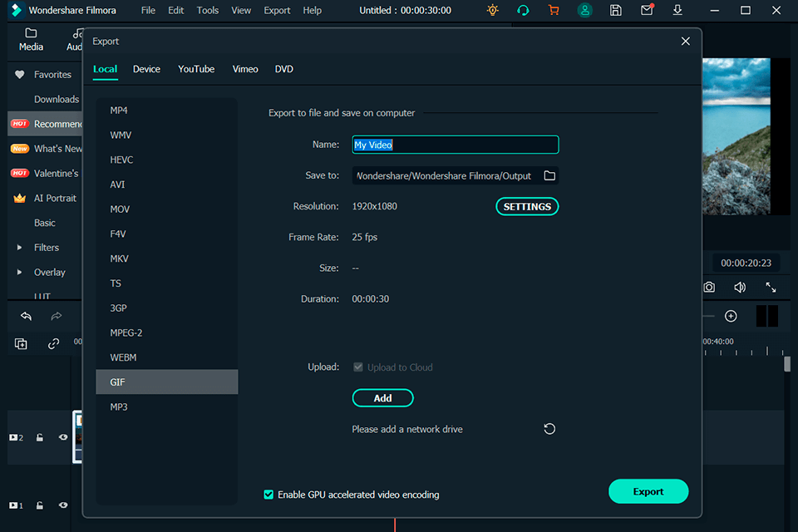Disable GPU accelerated video encoding
This screenshot has height=532, width=798.
(268, 495)
